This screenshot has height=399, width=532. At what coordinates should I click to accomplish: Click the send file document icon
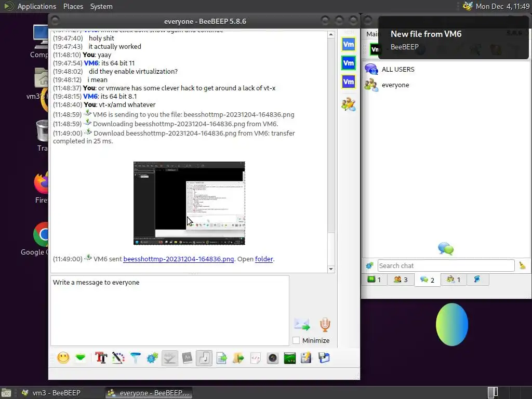(221, 358)
